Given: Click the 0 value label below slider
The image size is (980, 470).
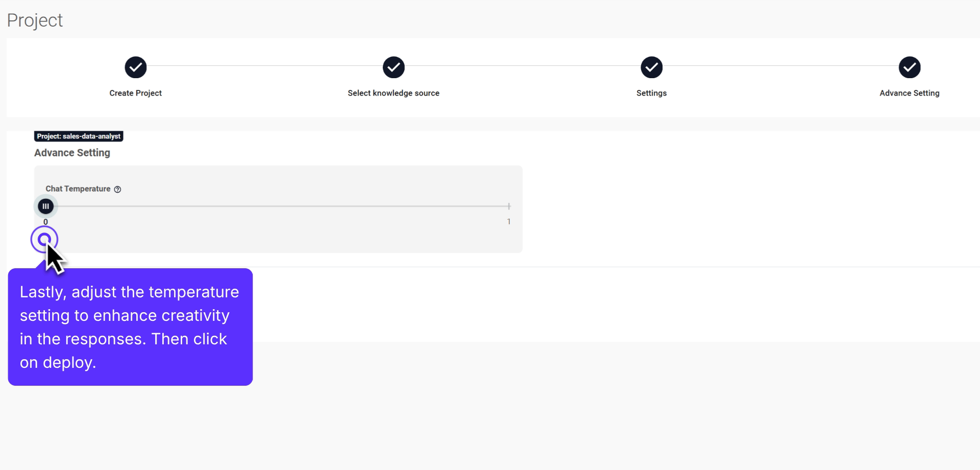Looking at the screenshot, I should tap(45, 221).
